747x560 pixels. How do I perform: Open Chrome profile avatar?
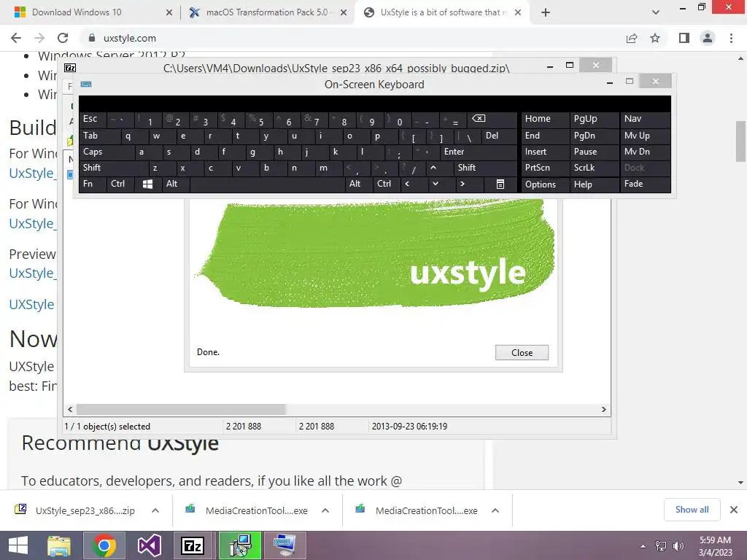click(708, 38)
